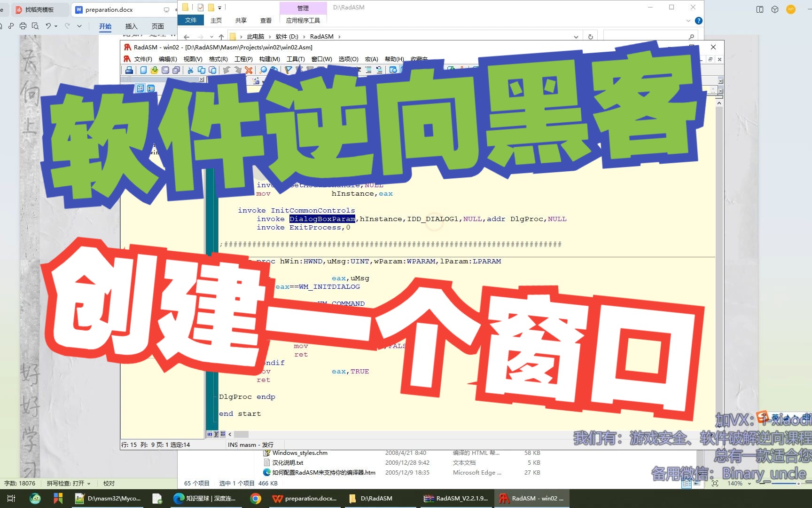Click the bookmark flag icon in RadASM toolbar
812x508 pixels.
point(288,70)
